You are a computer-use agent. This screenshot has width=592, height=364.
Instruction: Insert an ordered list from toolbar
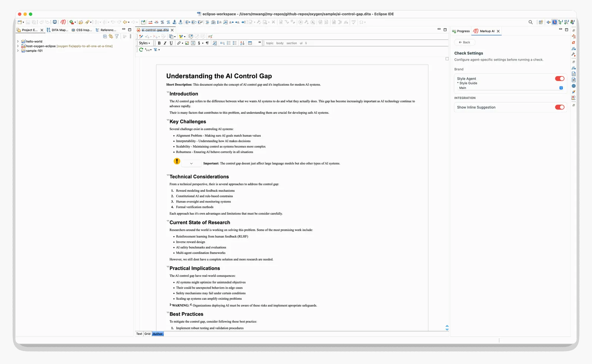point(229,43)
